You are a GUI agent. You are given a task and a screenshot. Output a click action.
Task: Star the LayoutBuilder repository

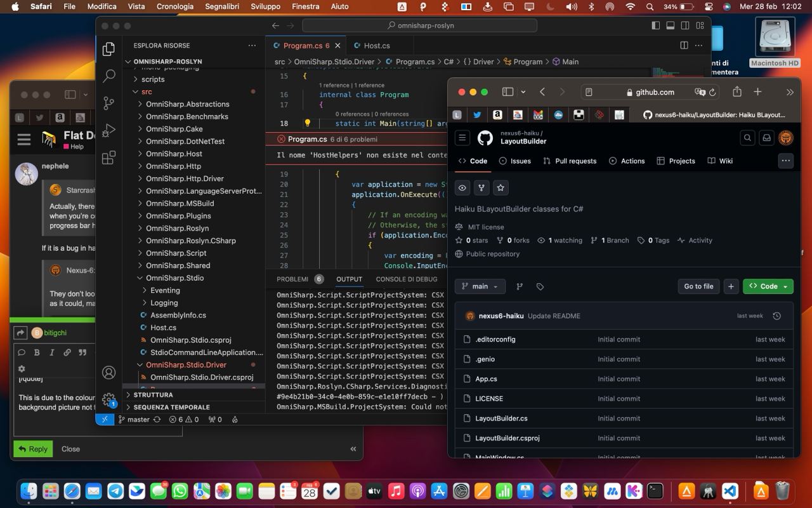501,188
